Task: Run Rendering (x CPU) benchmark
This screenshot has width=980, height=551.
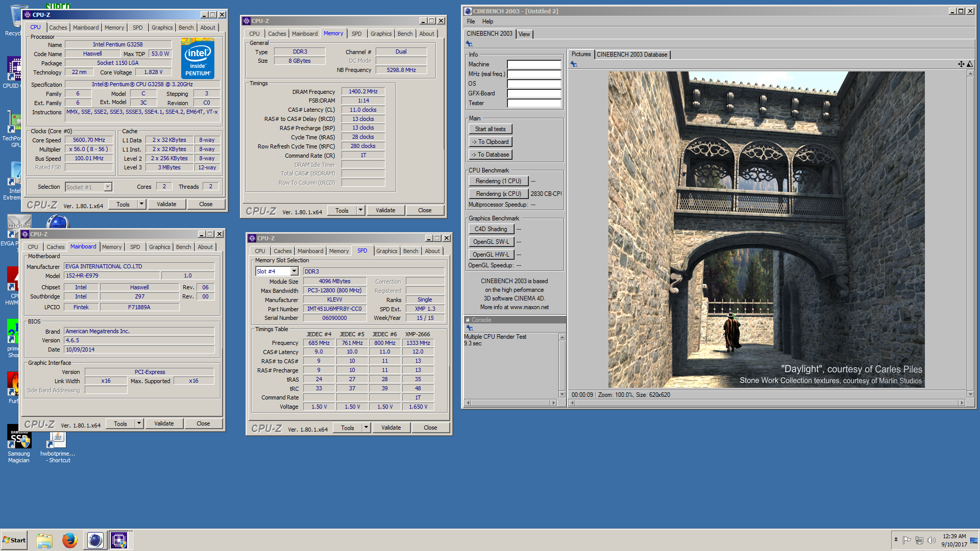Action: coord(498,194)
